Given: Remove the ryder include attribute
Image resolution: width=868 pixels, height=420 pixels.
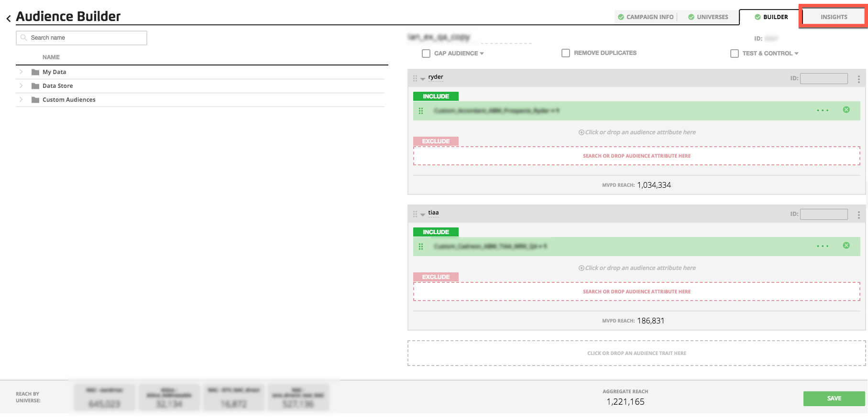Looking at the screenshot, I should click(846, 110).
